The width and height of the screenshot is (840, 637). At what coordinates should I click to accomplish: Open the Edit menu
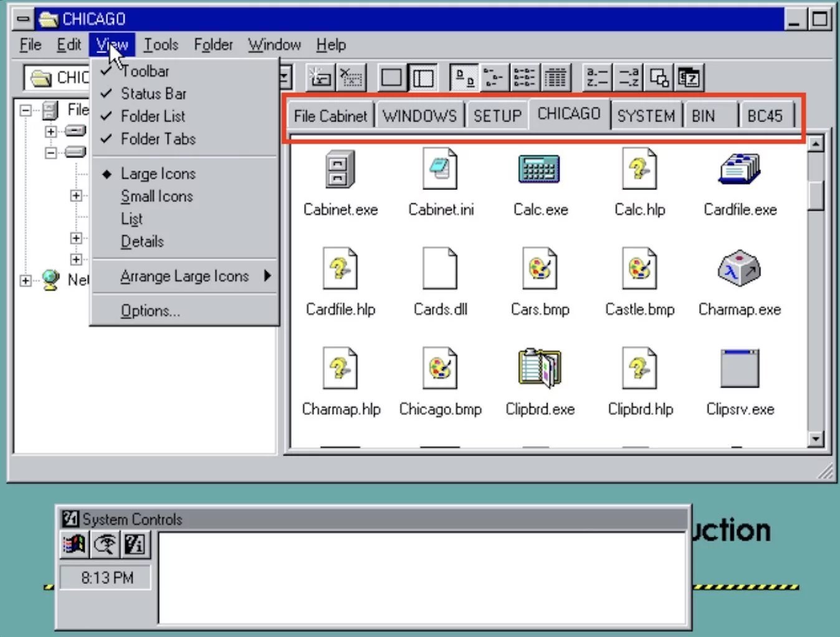click(69, 45)
